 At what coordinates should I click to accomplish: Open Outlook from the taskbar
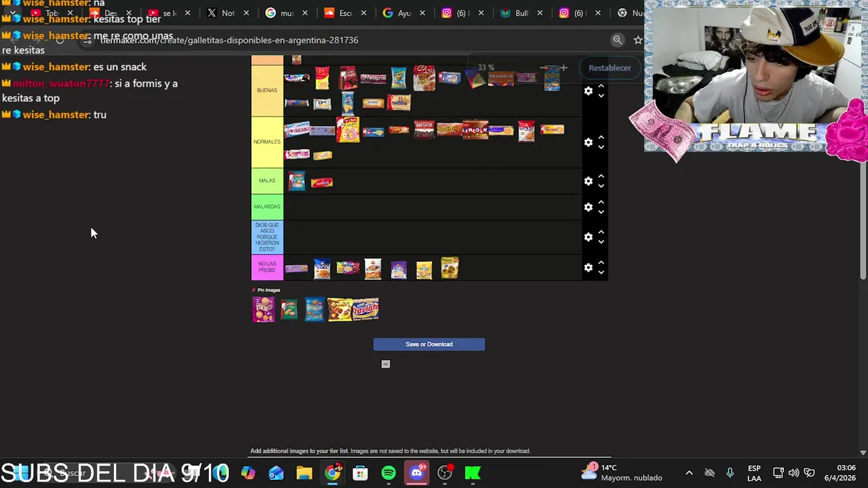point(276,472)
